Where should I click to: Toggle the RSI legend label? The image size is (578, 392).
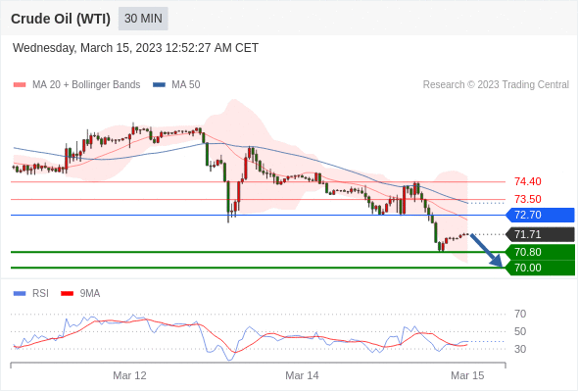(x=40, y=294)
